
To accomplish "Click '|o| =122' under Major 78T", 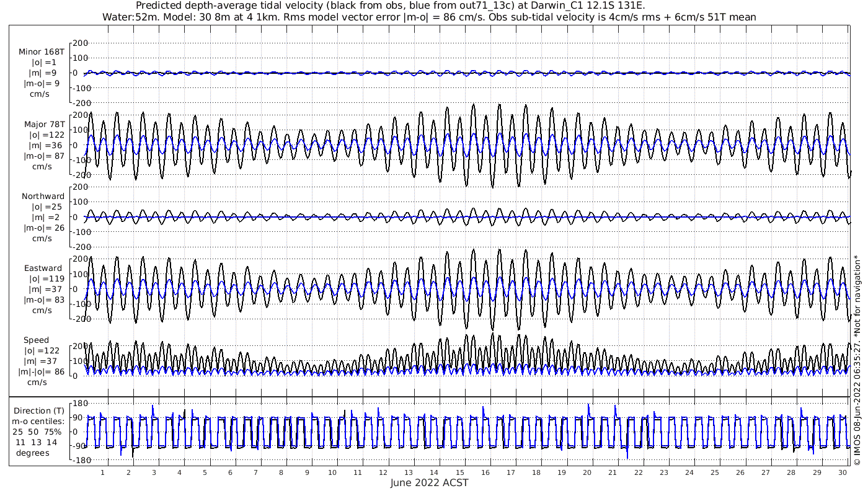I will pyautogui.click(x=46, y=135).
